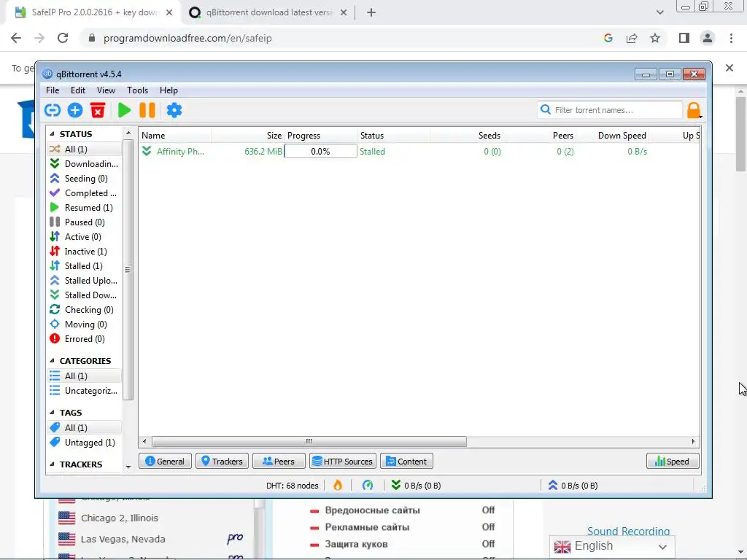The width and height of the screenshot is (747, 560).
Task: Open Options with the blue gear icon
Action: [x=174, y=110]
